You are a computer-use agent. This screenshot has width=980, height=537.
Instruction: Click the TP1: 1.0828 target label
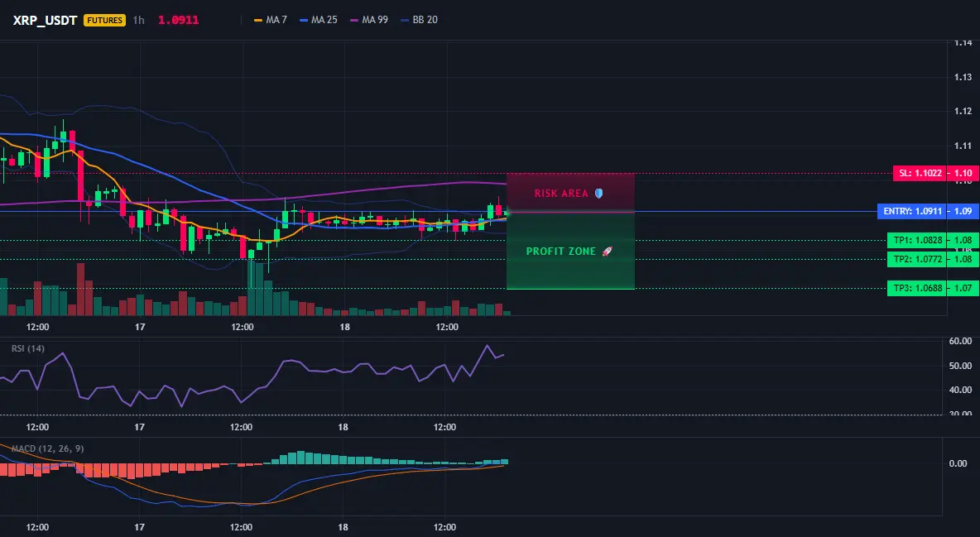(917, 240)
